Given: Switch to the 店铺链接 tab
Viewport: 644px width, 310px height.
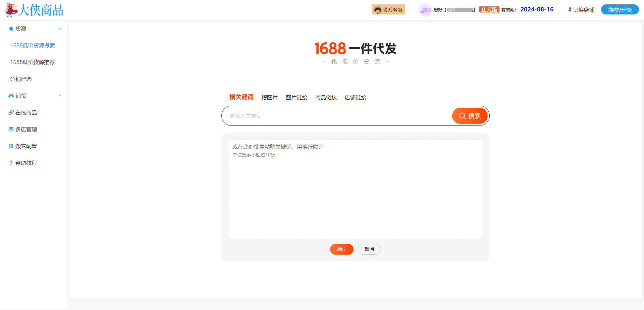Looking at the screenshot, I should pyautogui.click(x=356, y=97).
